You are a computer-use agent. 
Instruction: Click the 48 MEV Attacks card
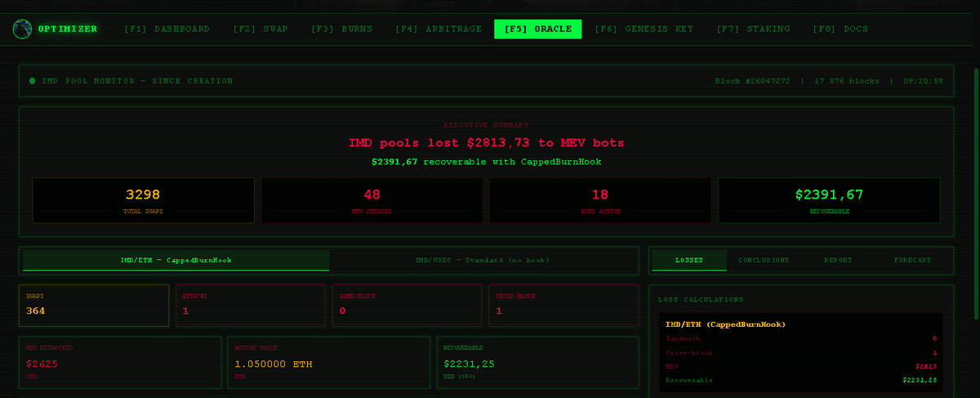[x=372, y=200]
